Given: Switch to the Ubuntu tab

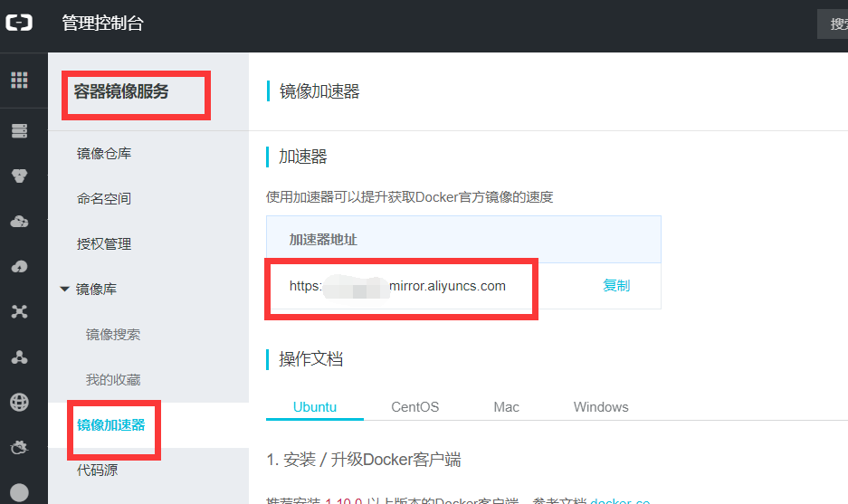Looking at the screenshot, I should [315, 406].
